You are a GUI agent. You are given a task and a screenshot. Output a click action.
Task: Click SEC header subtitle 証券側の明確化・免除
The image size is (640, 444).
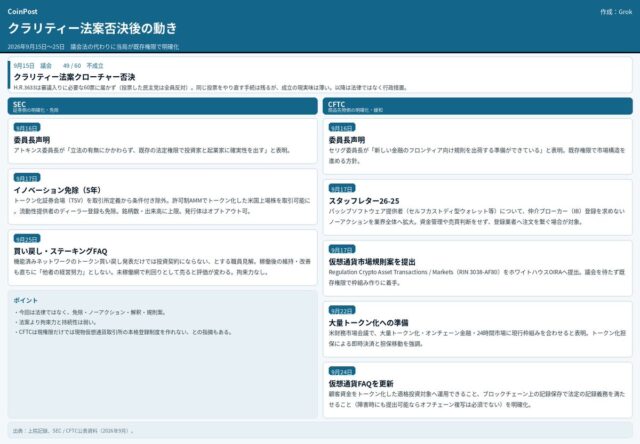[36, 110]
